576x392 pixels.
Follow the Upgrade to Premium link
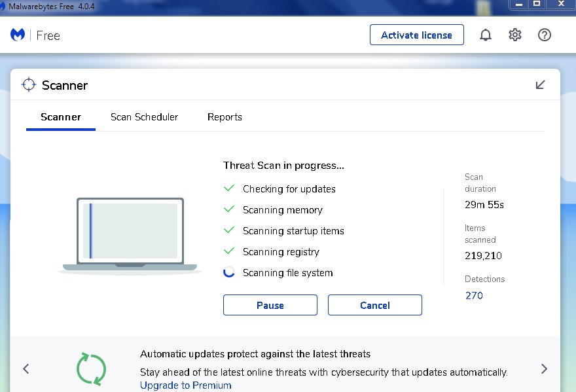pos(185,385)
